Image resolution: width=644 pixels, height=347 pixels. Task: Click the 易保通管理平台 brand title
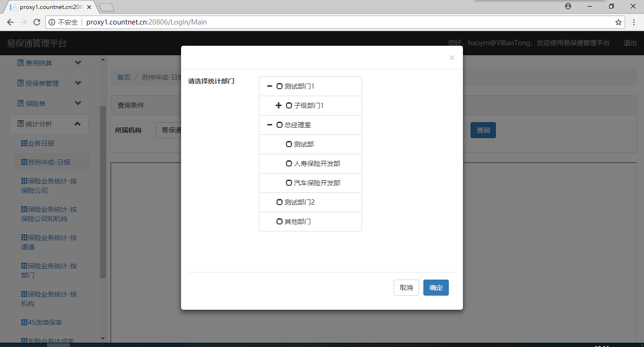pyautogui.click(x=37, y=43)
